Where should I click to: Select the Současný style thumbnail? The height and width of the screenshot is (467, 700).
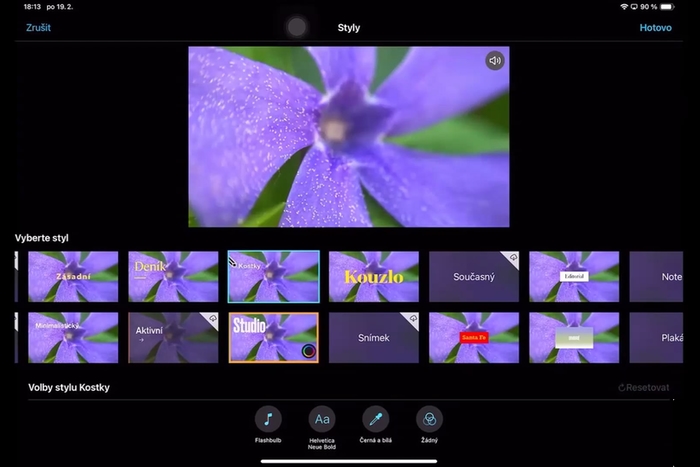(x=474, y=276)
